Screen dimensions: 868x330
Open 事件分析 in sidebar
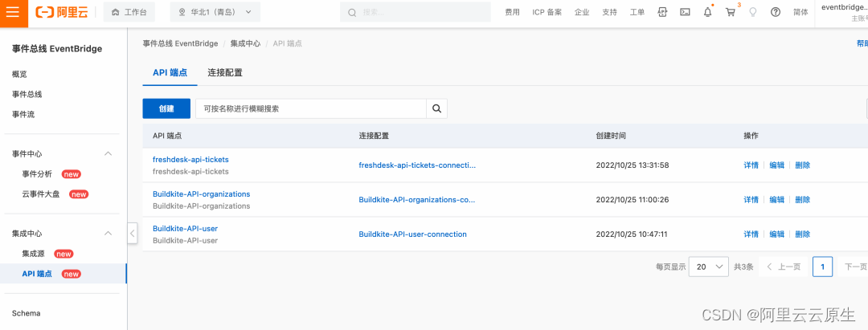[37, 174]
